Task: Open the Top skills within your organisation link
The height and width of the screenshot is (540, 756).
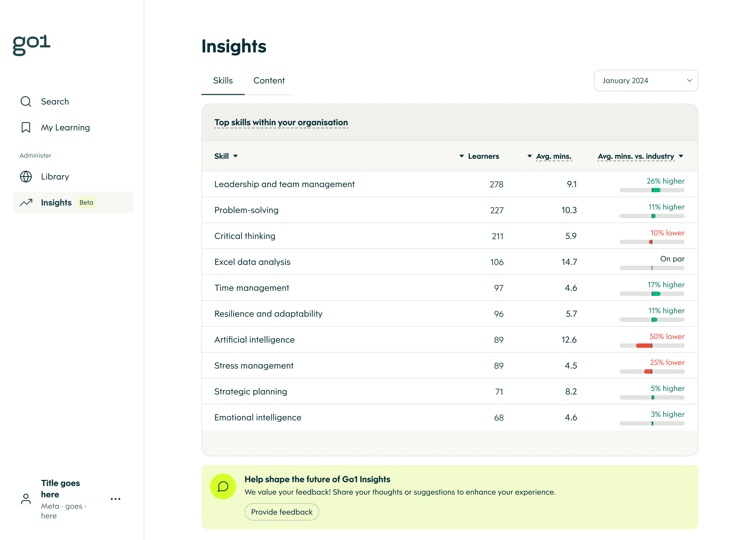Action: pos(281,122)
